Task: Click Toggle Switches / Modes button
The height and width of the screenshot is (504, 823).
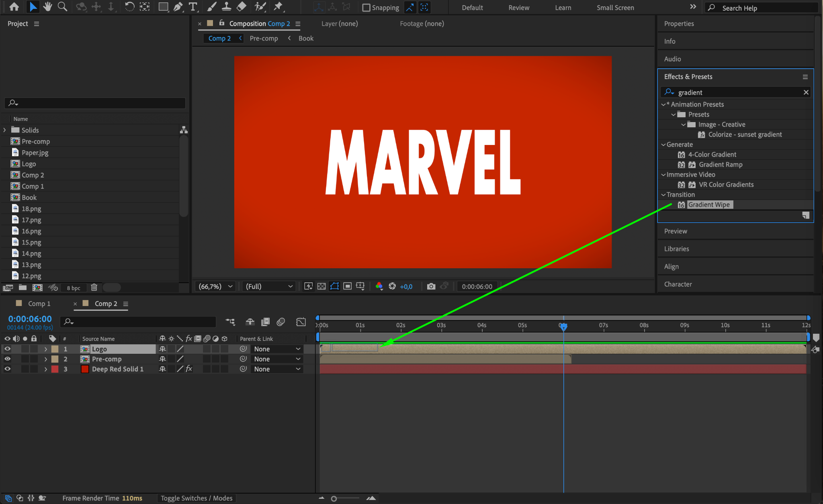Action: click(x=197, y=498)
